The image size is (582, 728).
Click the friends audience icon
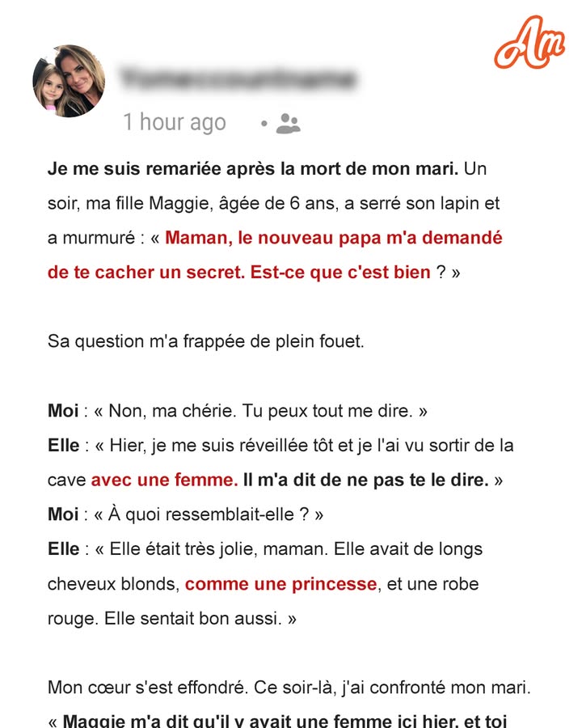[x=289, y=124]
